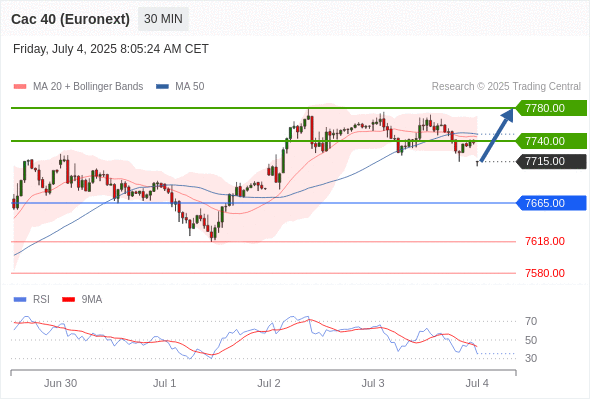Viewport: 590px width, 400px height.
Task: Click the blue RSI legend swatch
Action: [20, 300]
